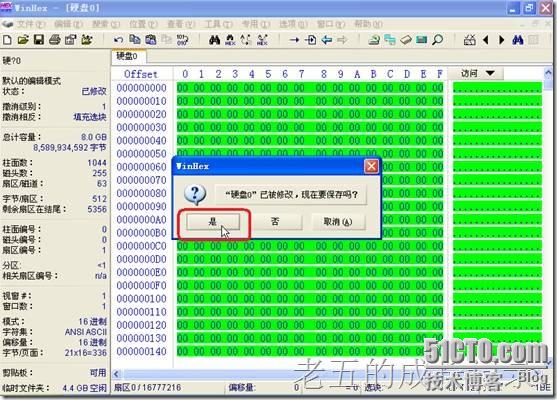
Task: Click the Properties toolbar icon
Action: (70, 39)
